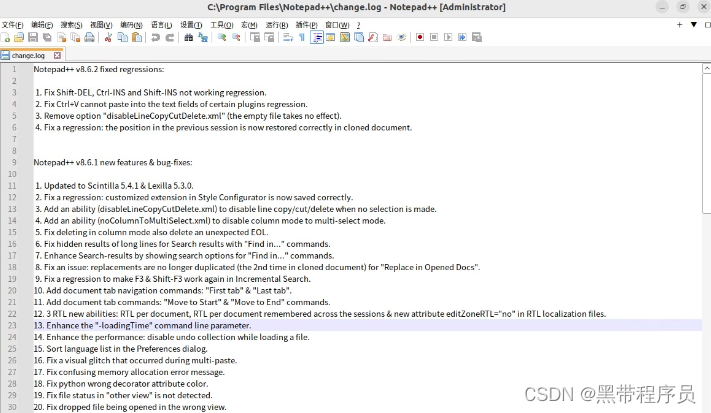Screen dimensions: 711x413
Task: Open the 视图(V) menu
Action: pyautogui.click(x=101, y=25)
